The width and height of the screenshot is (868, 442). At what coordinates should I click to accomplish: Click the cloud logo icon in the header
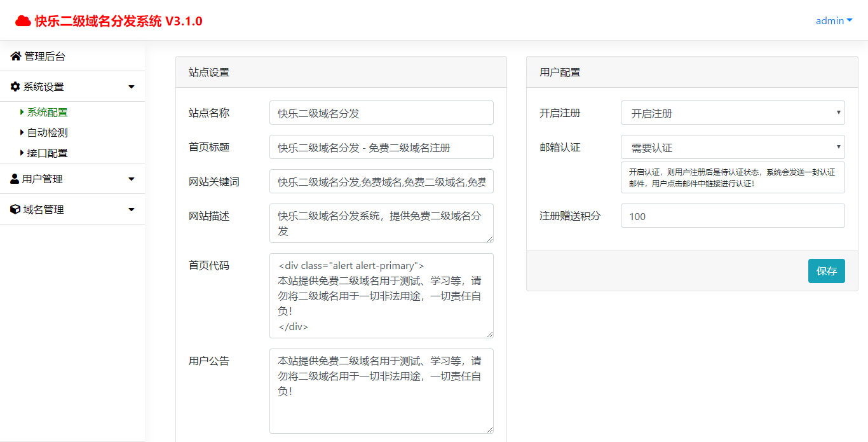24,20
